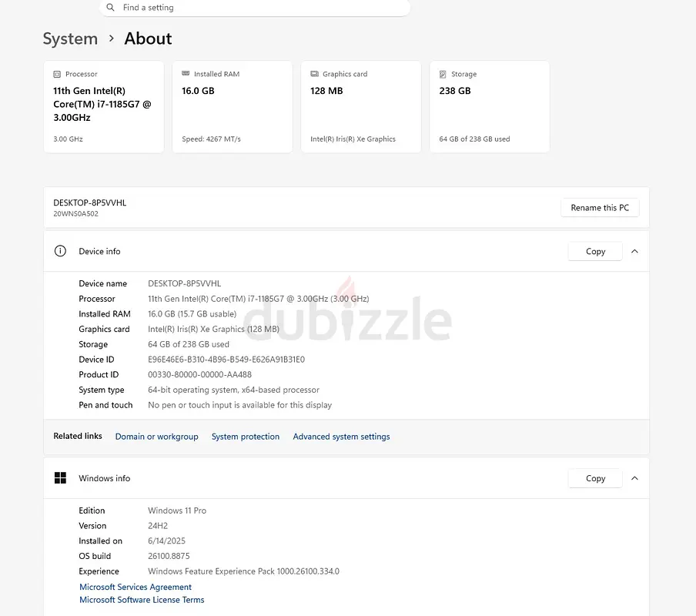The image size is (696, 616).
Task: Copy the Device info details
Action: point(595,251)
